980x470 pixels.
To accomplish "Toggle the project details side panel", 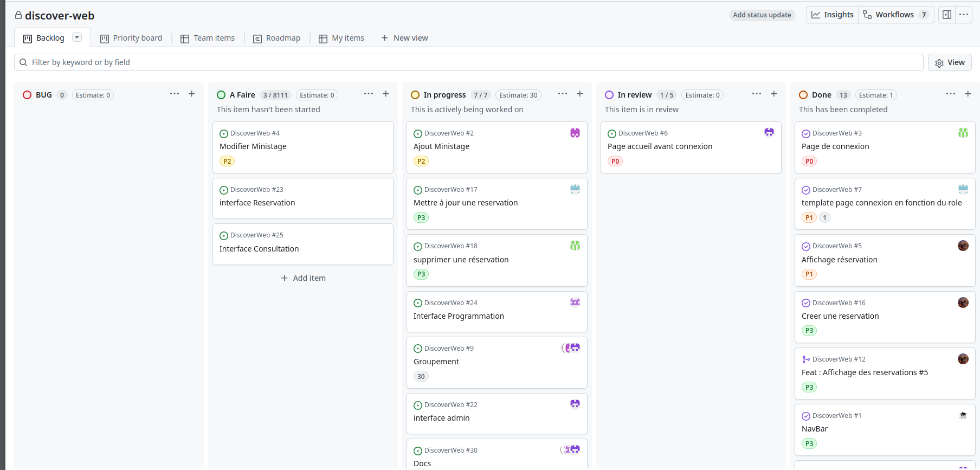I will [947, 15].
